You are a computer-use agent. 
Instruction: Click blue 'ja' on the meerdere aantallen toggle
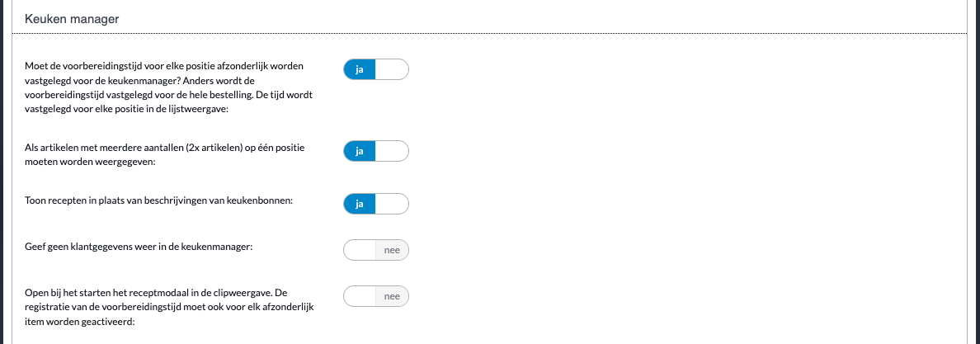coord(360,152)
